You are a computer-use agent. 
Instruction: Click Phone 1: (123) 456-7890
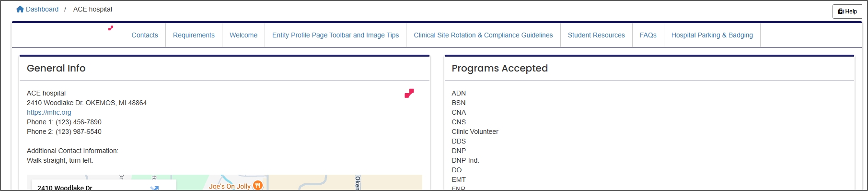(64, 122)
